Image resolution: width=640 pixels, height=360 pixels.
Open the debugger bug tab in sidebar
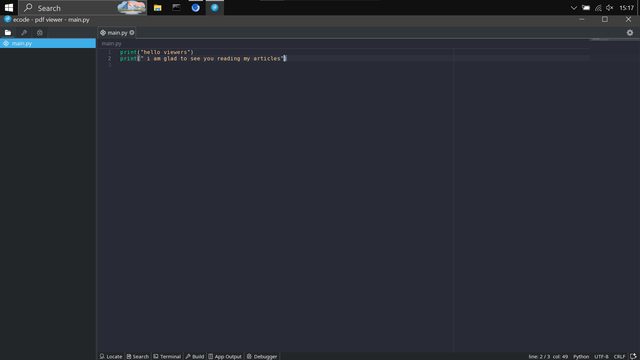(40, 33)
